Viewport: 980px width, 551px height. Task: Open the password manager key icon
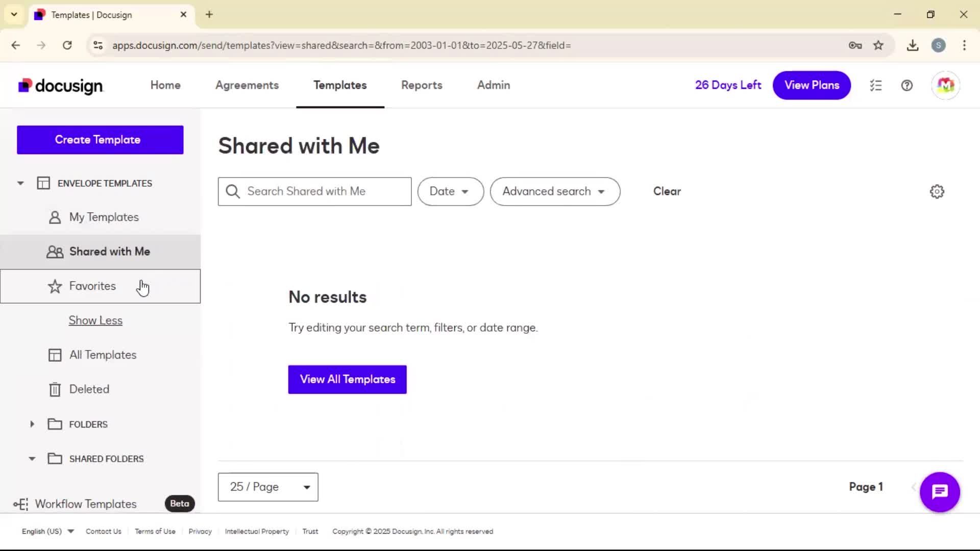(855, 45)
